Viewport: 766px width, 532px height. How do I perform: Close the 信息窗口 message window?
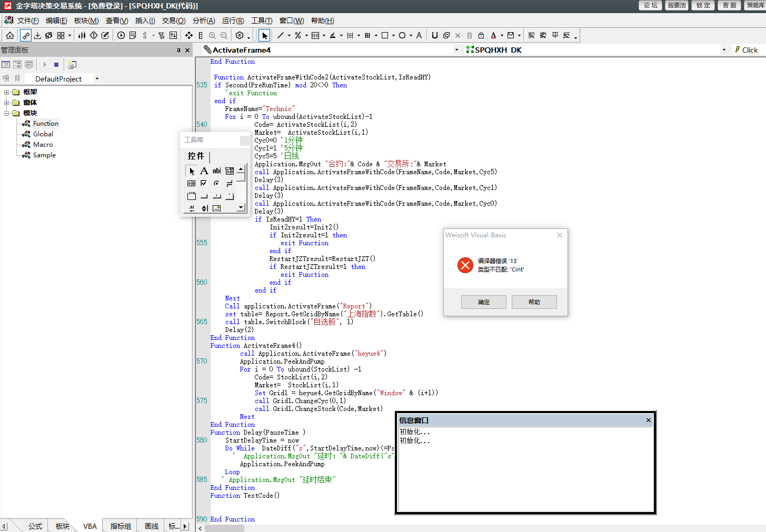click(x=649, y=420)
